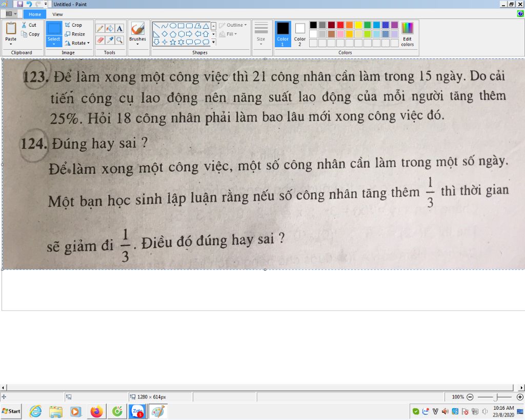Choose the red color swatch
The width and height of the screenshot is (525, 420).
pyautogui.click(x=340, y=25)
